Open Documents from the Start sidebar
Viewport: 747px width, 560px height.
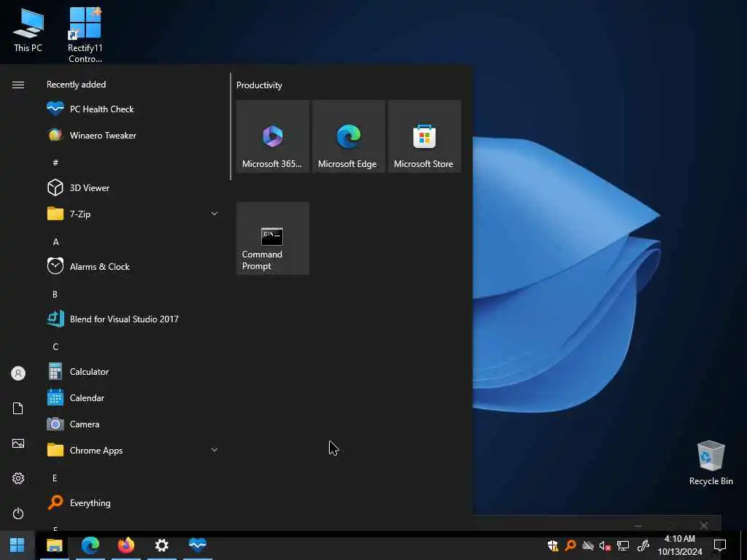18,408
